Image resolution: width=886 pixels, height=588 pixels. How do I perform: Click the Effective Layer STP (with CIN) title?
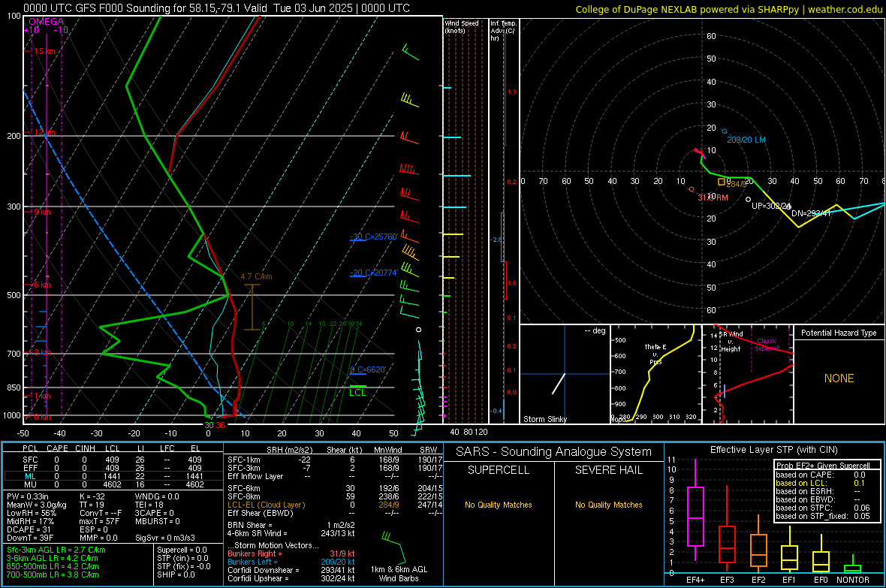(773, 450)
